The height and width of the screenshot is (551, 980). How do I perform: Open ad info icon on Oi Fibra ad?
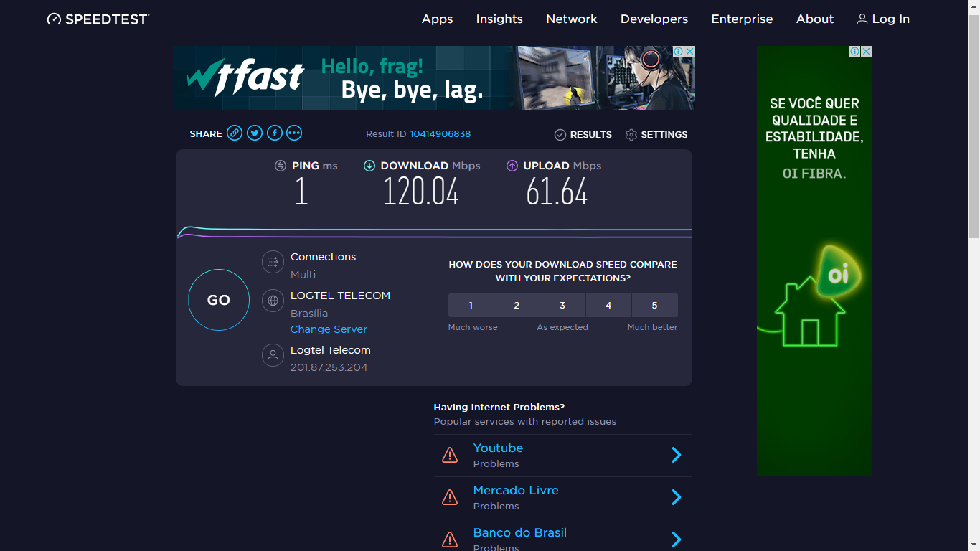[855, 52]
